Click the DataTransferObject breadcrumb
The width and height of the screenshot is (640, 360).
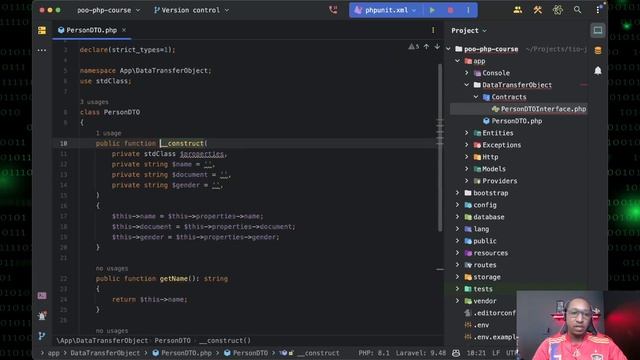(105, 353)
